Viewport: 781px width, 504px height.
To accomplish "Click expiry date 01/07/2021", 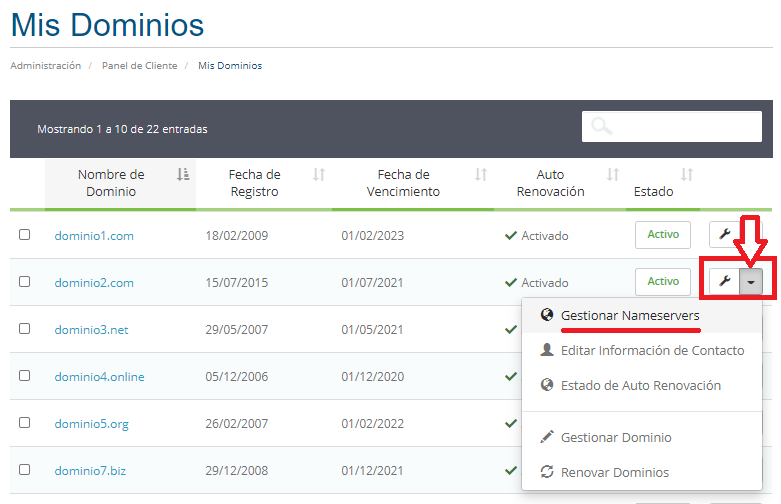I will [372, 282].
